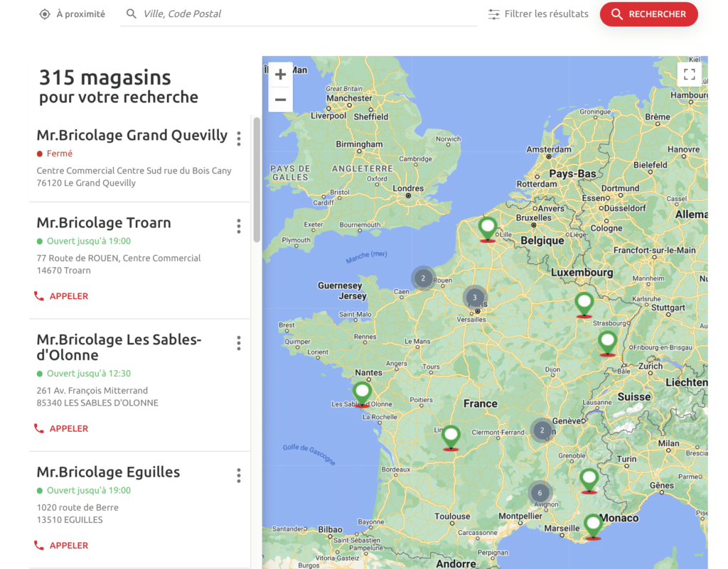The height and width of the screenshot is (569, 728).
Task: Select the green pin east of Marseille
Action: 593,526
